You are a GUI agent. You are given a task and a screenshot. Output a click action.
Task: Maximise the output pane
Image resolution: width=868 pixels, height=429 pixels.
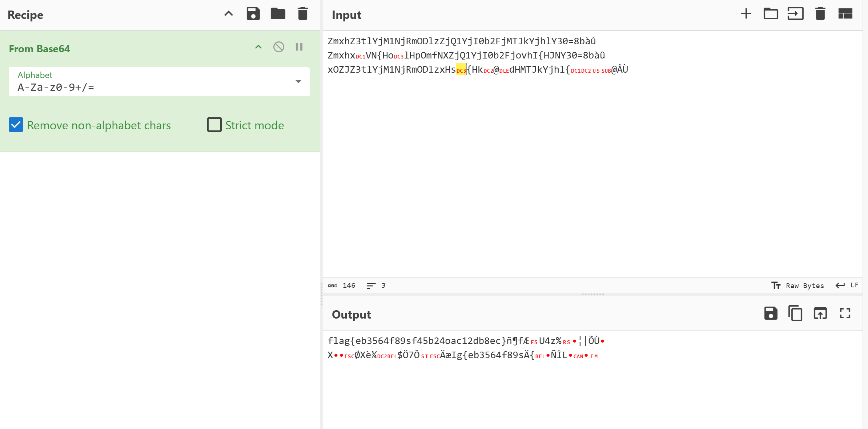pyautogui.click(x=845, y=313)
